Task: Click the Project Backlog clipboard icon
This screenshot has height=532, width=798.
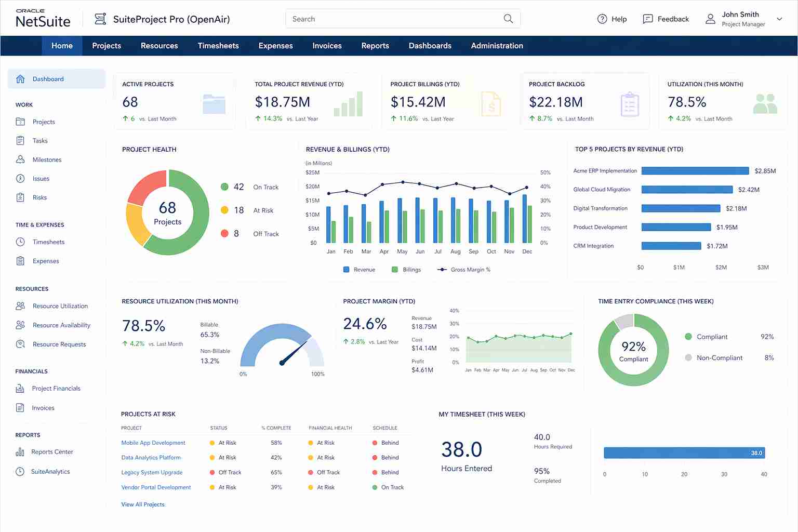Action: [x=630, y=104]
